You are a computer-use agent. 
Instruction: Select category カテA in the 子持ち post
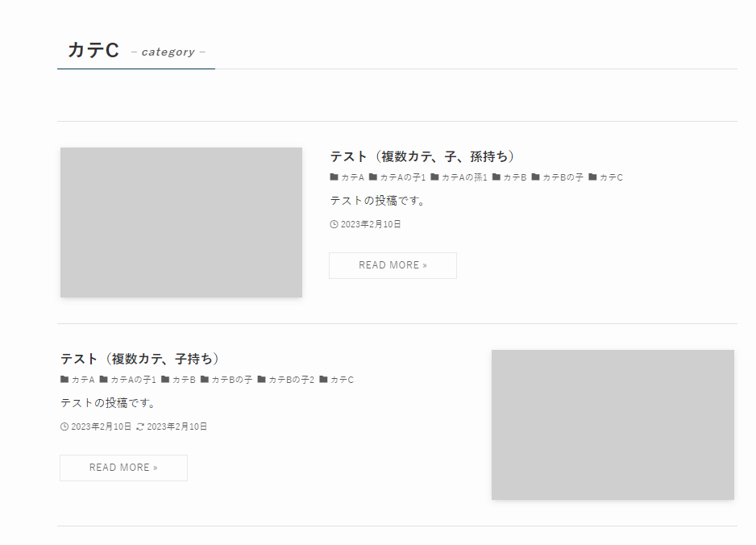point(83,380)
